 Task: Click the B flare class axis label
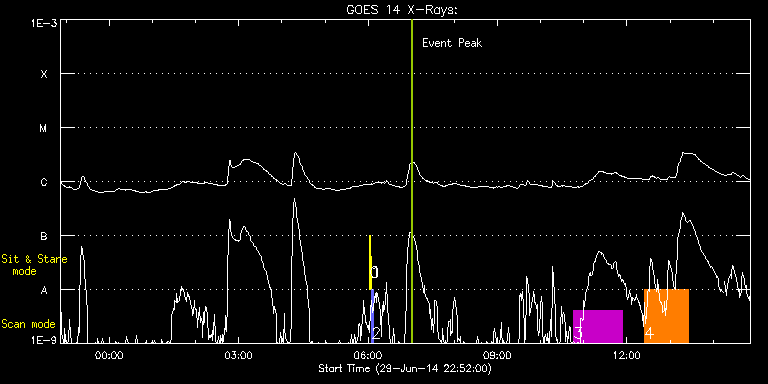tap(44, 236)
